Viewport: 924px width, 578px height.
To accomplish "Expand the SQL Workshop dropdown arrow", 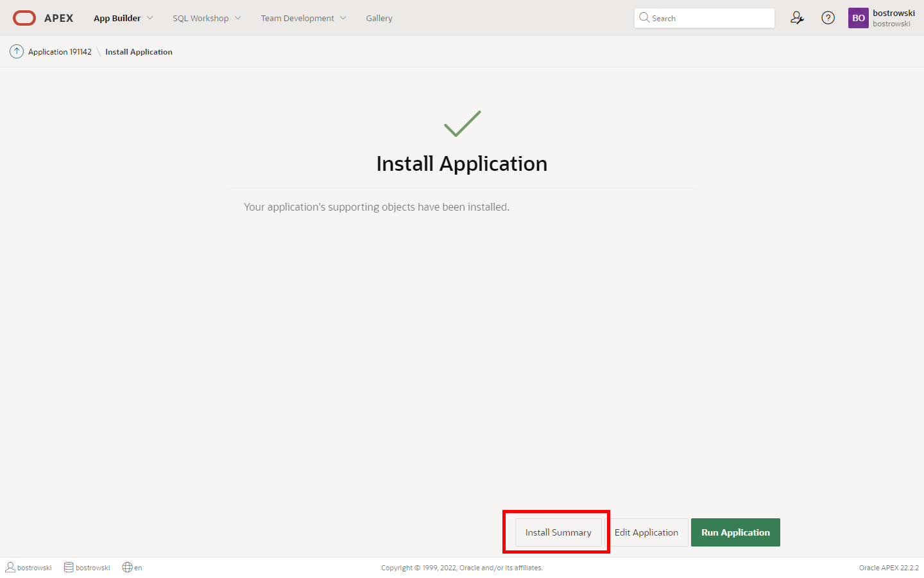I will pyautogui.click(x=238, y=18).
